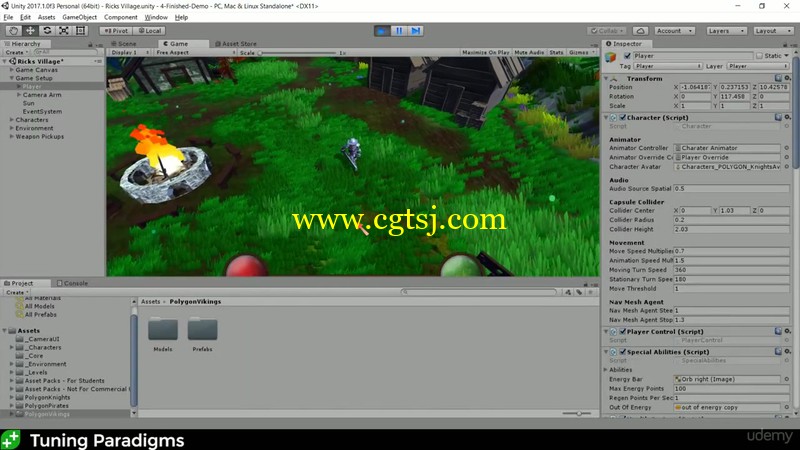The height and width of the screenshot is (450, 800).
Task: Pick Energy Bar object selector circle
Action: [x=786, y=379]
